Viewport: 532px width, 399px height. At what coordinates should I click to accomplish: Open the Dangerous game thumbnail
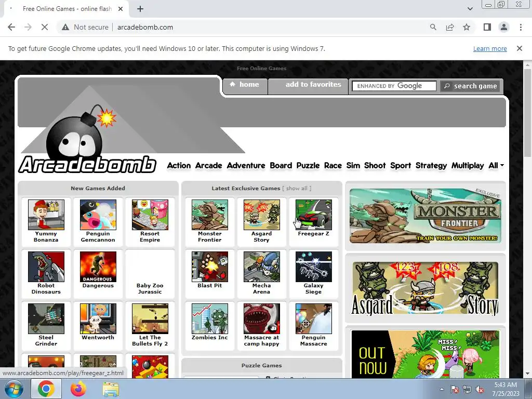coord(98,267)
